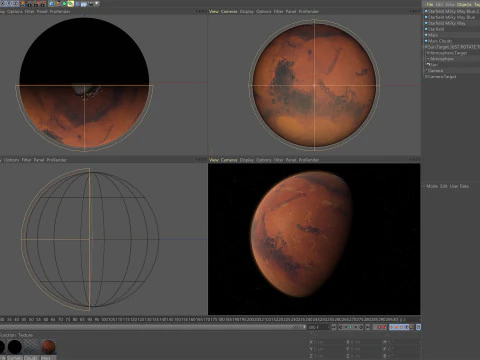Open Objects menu in the Object Manager
The height and width of the screenshot is (360, 480).
(x=464, y=4)
